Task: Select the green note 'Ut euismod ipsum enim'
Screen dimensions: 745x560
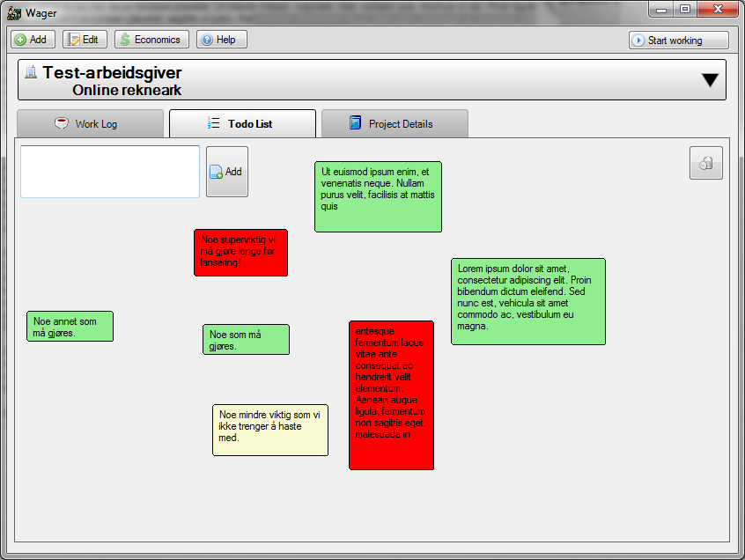Action: (378, 196)
